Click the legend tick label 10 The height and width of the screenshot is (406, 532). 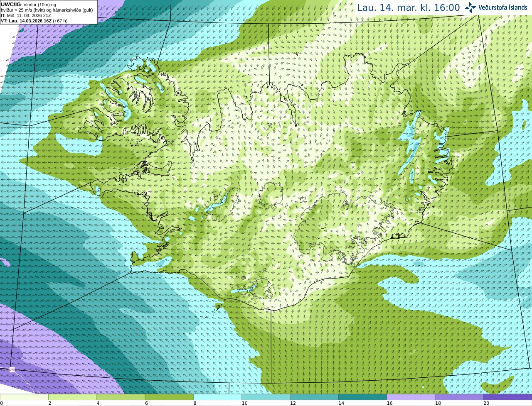point(244,403)
